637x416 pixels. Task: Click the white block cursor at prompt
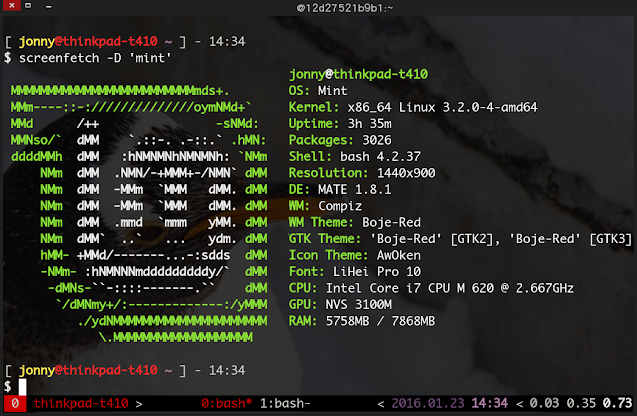(x=22, y=387)
